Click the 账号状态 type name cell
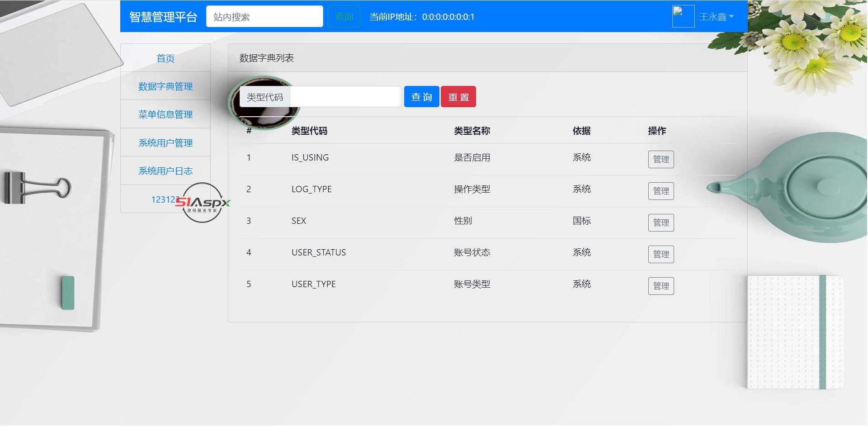868x426 pixels. tap(472, 252)
